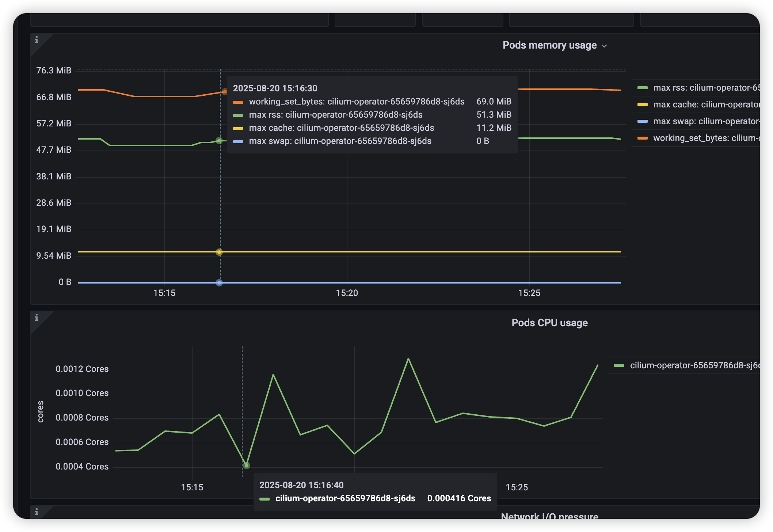The width and height of the screenshot is (773, 532).
Task: Open Pods CPU usage panel title menu
Action: [x=549, y=323]
